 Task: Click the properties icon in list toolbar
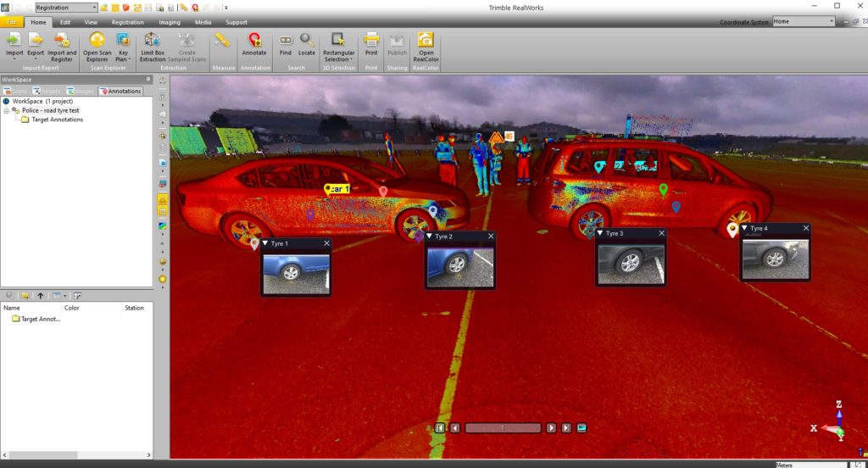click(x=77, y=296)
